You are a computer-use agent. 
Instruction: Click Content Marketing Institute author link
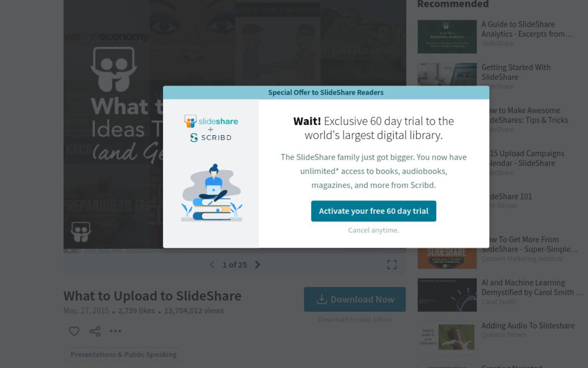522,259
